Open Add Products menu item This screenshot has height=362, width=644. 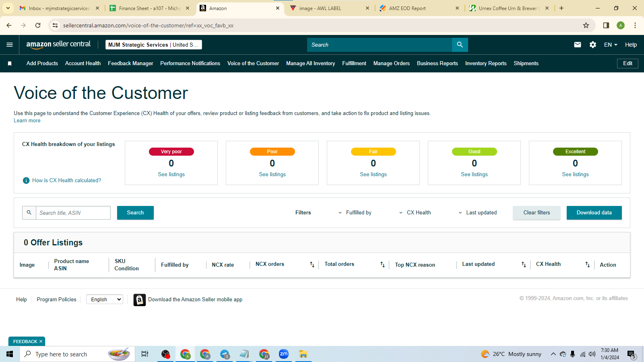pyautogui.click(x=42, y=64)
